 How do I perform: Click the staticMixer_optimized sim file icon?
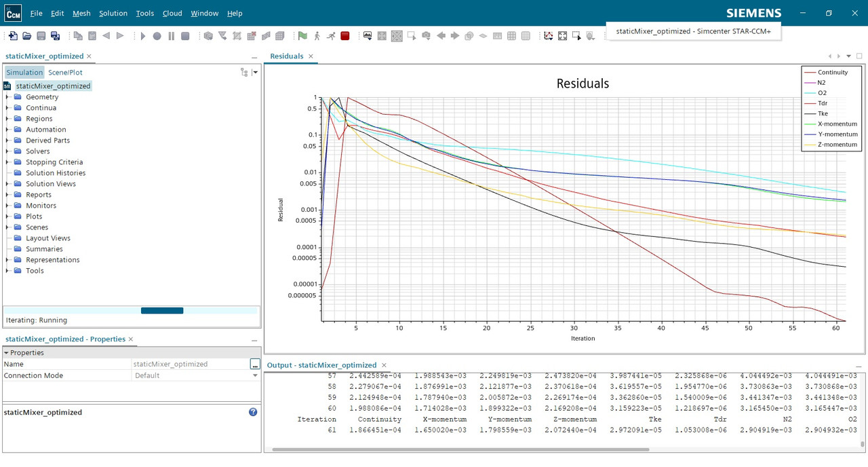coord(7,86)
